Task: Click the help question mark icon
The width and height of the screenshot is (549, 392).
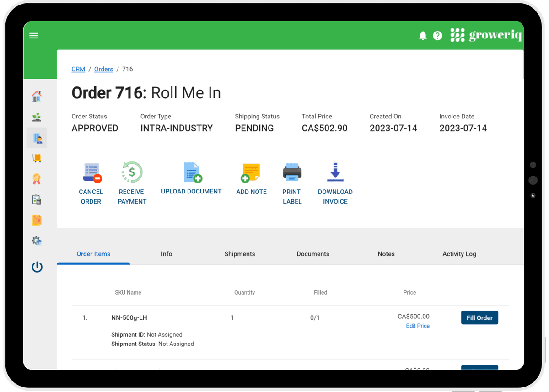Action: (x=438, y=35)
